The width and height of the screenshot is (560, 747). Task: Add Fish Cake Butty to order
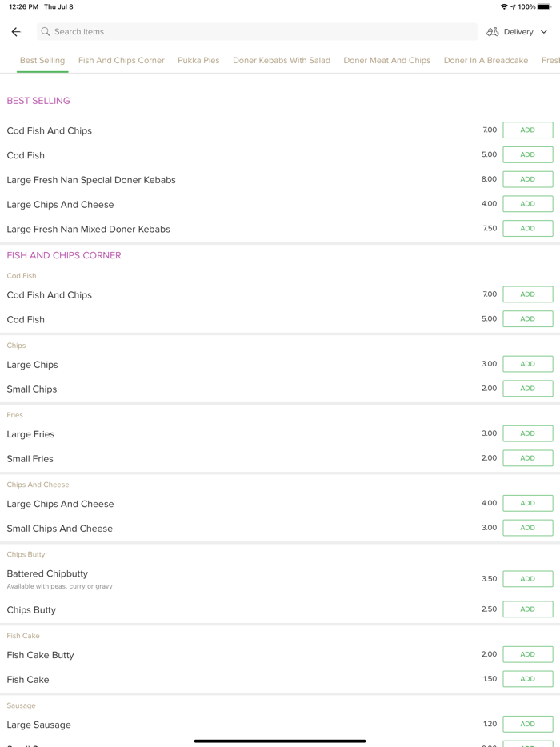coord(527,654)
